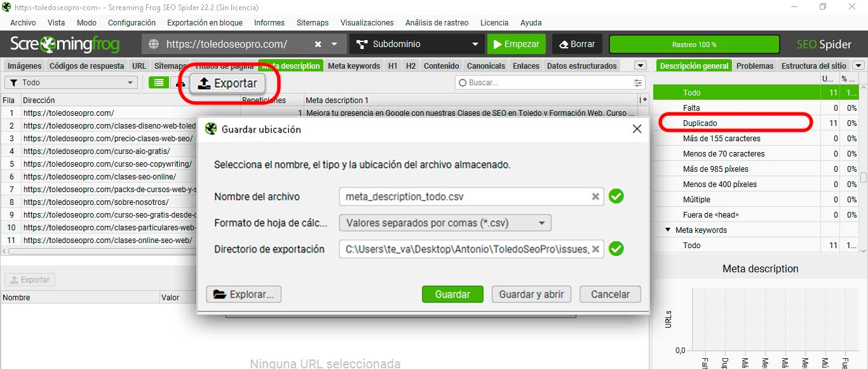The height and width of the screenshot is (369, 868).
Task: Open the Informes menu
Action: coord(269,22)
